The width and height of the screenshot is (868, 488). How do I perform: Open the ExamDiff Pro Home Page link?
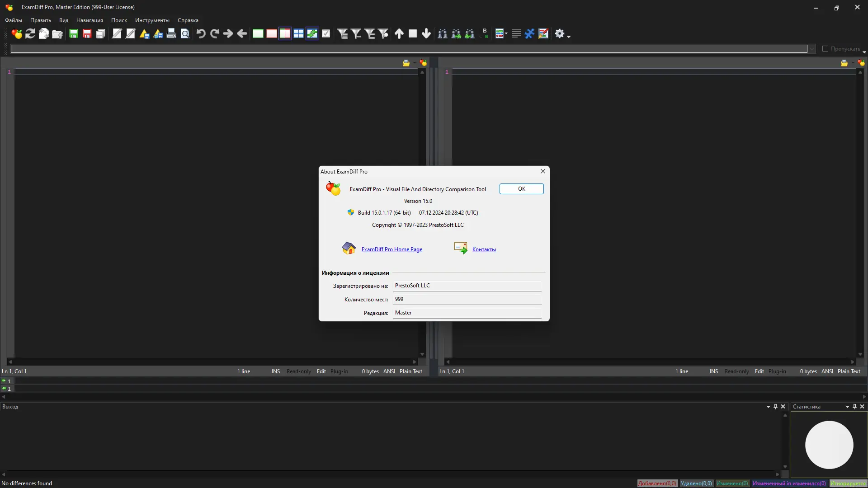click(392, 249)
